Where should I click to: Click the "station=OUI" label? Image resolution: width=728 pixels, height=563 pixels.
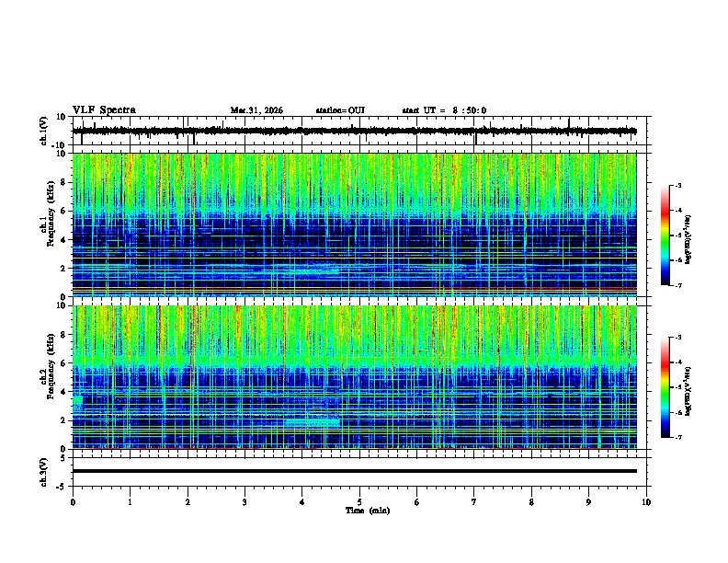pos(340,110)
